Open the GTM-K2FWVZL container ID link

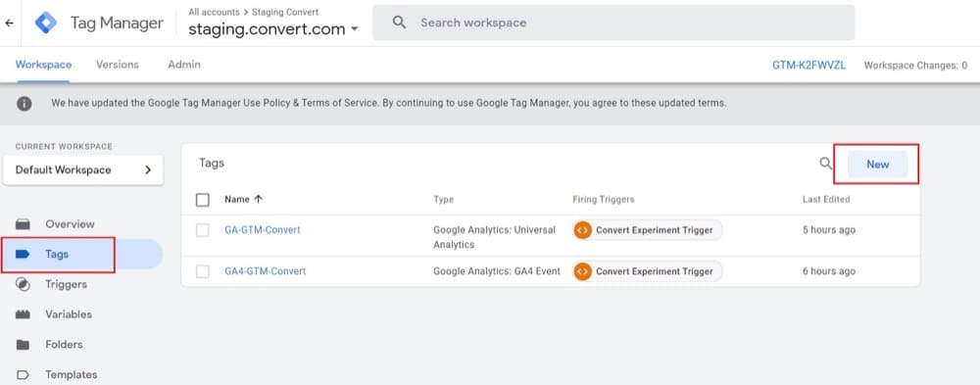(808, 65)
